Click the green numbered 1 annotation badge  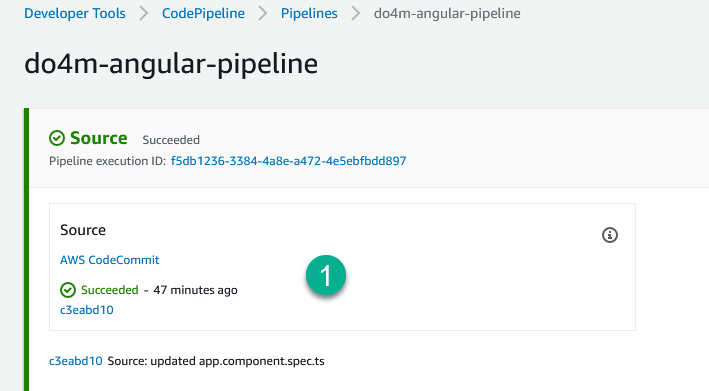pyautogui.click(x=326, y=275)
